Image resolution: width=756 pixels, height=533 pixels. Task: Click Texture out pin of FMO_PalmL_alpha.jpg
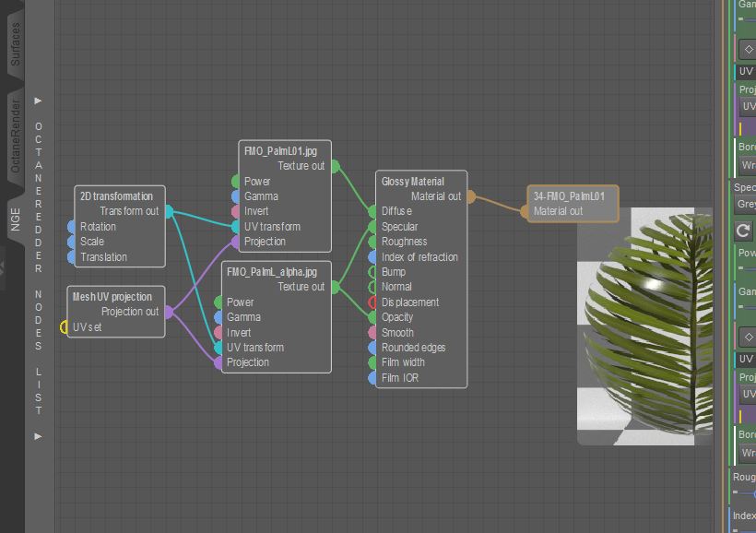[336, 287]
